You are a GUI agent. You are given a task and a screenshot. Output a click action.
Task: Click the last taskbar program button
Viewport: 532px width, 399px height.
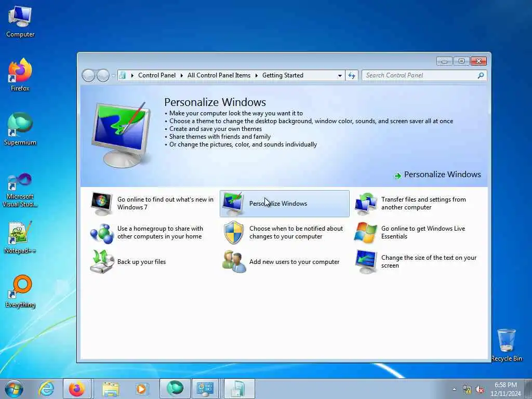click(x=239, y=389)
